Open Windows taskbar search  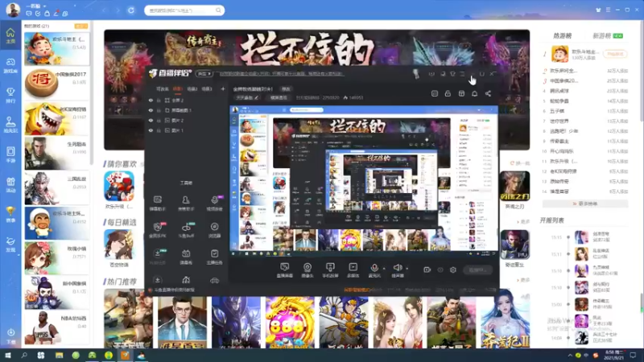coord(24,355)
